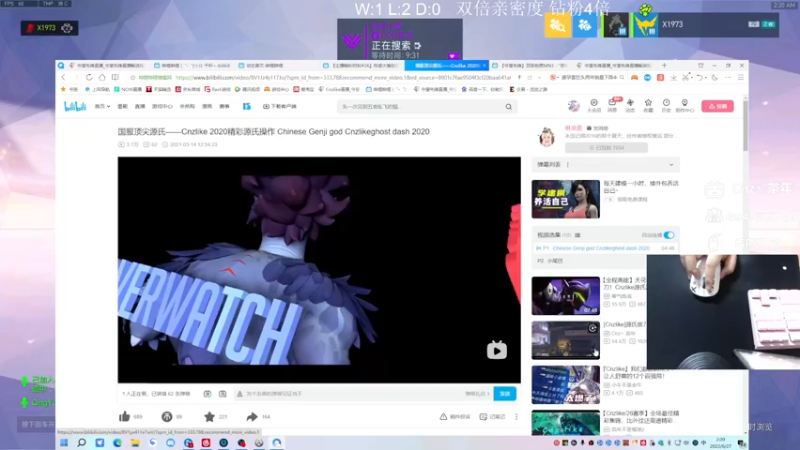800x450 pixels.
Task: Favorite the video with the star icon
Action: click(209, 417)
